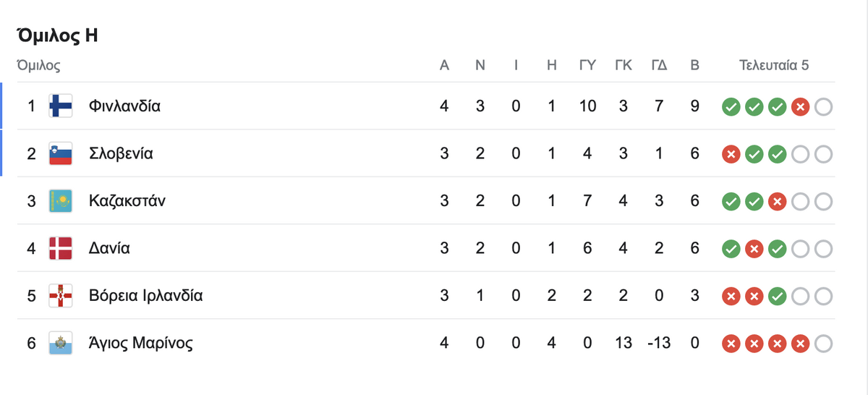
Task: Click the San Marino flag icon
Action: pyautogui.click(x=60, y=343)
